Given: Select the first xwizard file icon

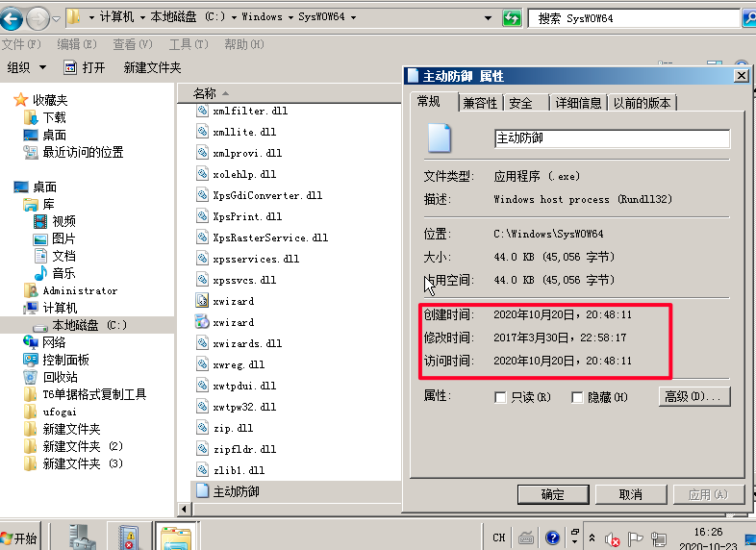Looking at the screenshot, I should (202, 301).
